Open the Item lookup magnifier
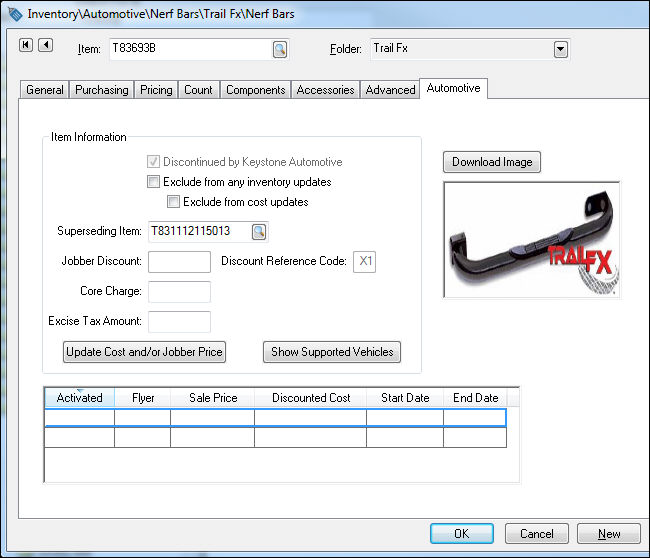Image resolution: width=650 pixels, height=558 pixels. [280, 49]
